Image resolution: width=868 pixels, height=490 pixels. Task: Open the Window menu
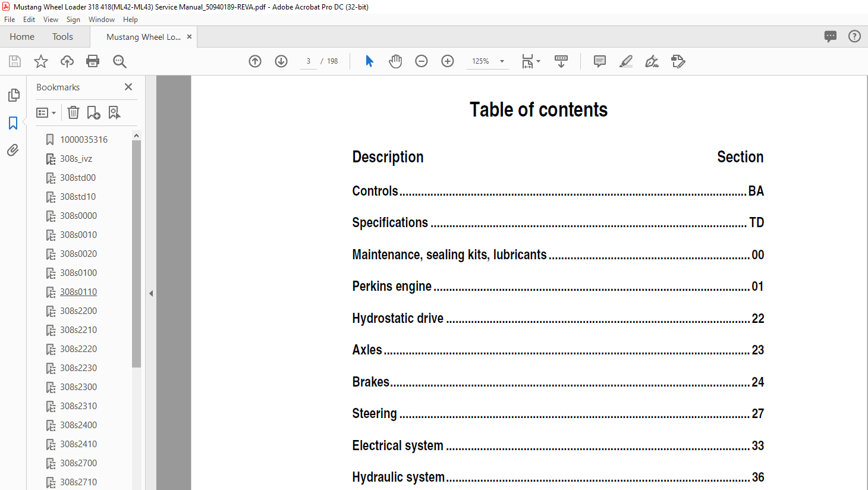pyautogui.click(x=102, y=20)
